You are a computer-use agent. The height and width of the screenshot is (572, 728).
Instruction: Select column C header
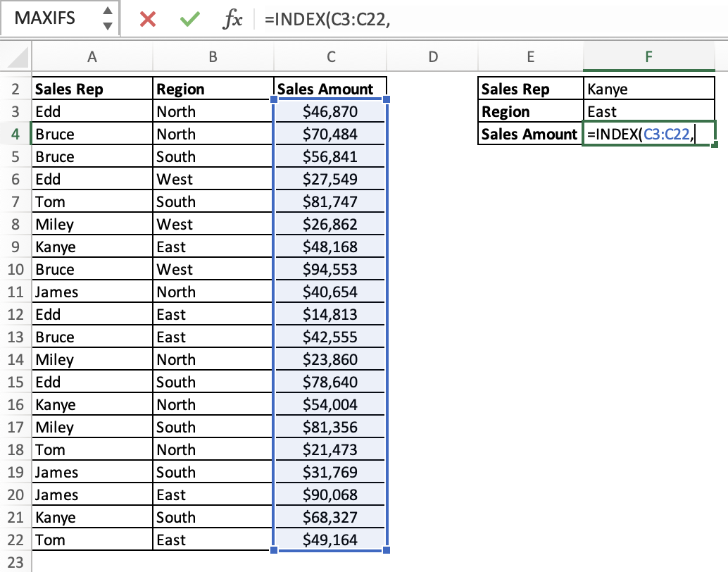(331, 56)
